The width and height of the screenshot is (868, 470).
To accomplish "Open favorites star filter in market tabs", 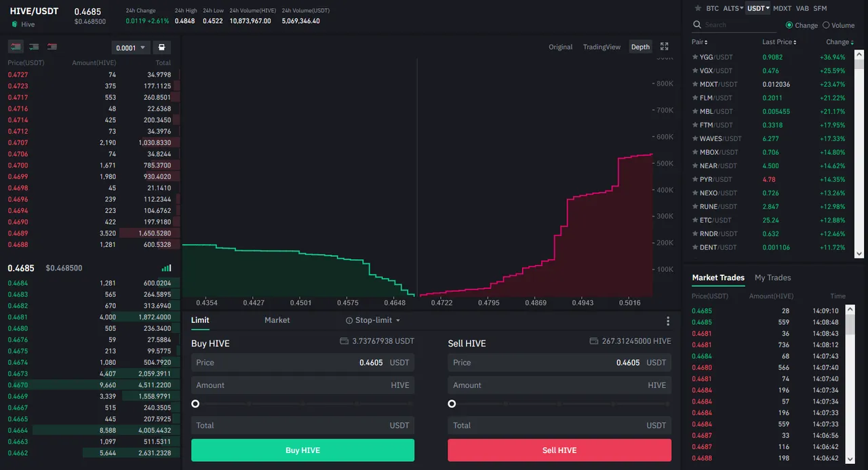I will (x=698, y=8).
